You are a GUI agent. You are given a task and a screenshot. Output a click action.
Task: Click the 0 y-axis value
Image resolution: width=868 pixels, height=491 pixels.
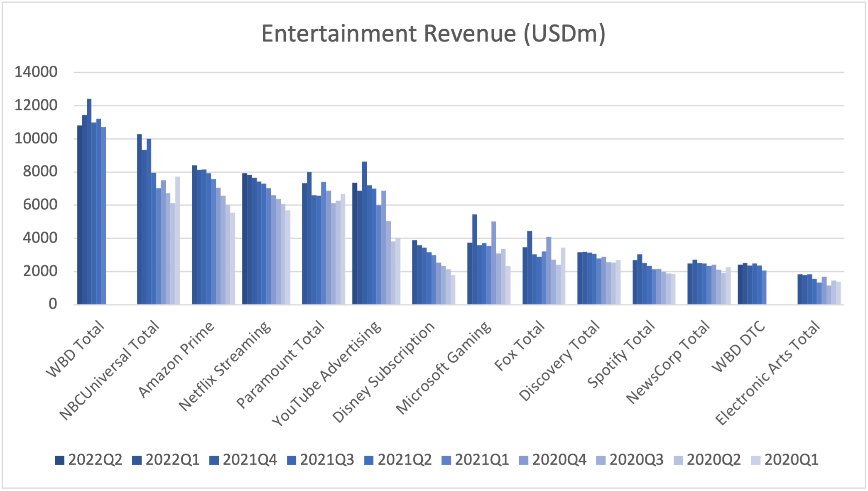(53, 304)
